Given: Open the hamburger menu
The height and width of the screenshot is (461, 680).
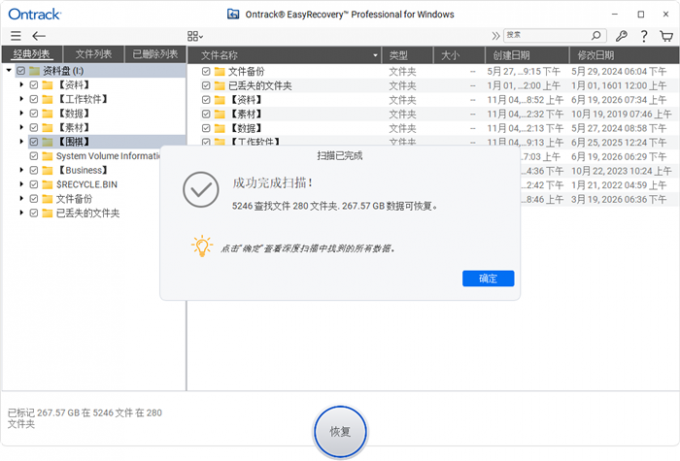Looking at the screenshot, I should [16, 36].
